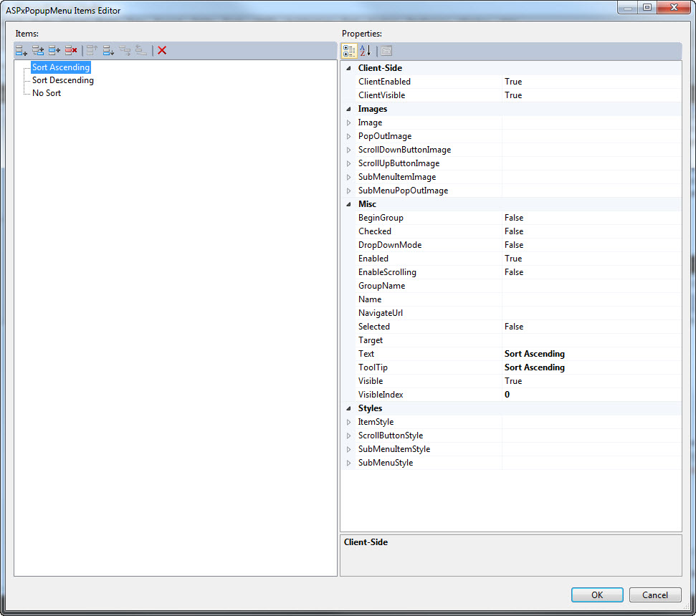Expand the ScrollButtonStyle property
The width and height of the screenshot is (696, 616).
[348, 436]
